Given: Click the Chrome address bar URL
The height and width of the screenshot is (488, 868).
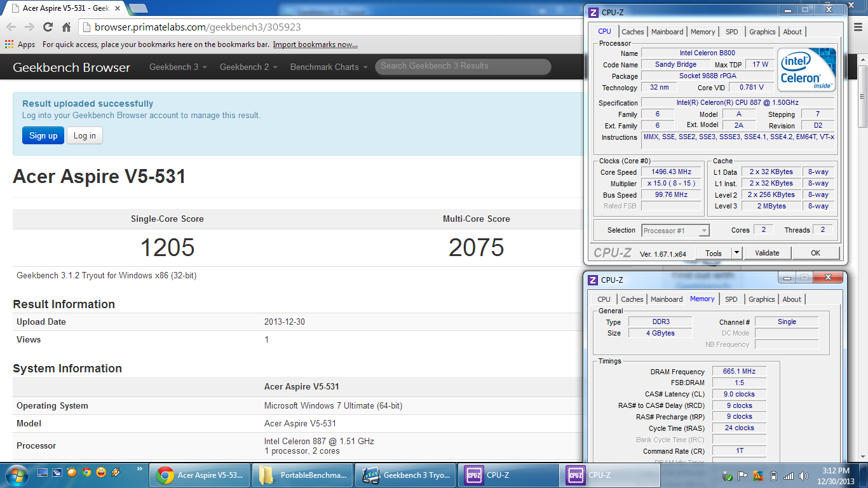Looking at the screenshot, I should pos(198,27).
